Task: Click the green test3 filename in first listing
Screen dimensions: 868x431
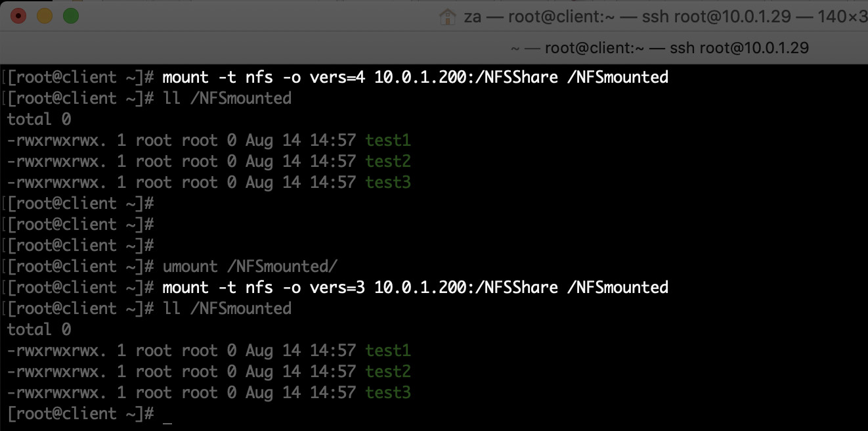Action: [387, 182]
